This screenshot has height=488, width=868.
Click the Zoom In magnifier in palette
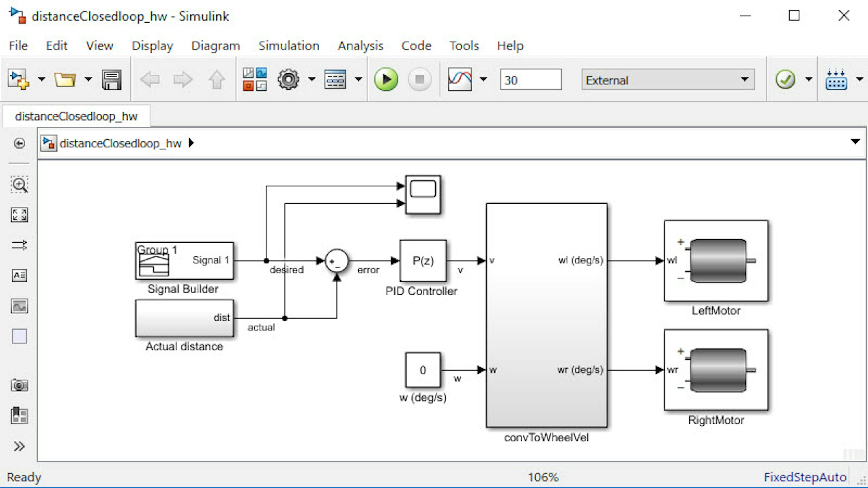pos(19,184)
